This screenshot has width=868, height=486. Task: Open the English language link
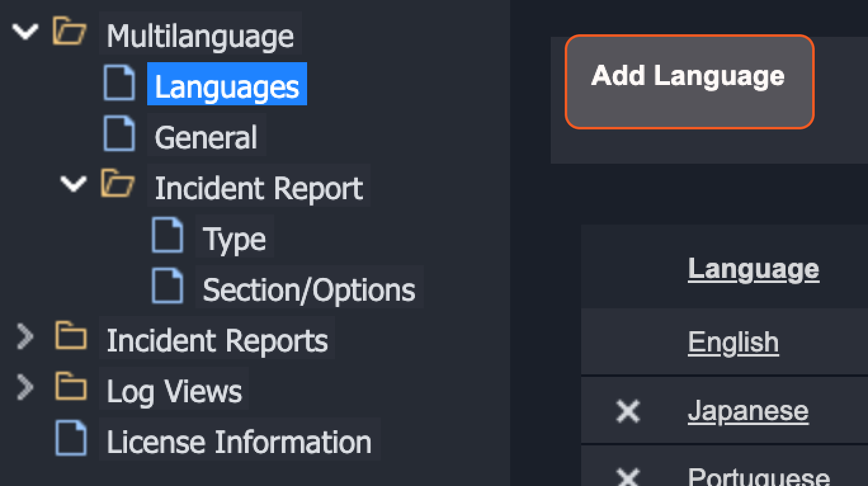733,343
